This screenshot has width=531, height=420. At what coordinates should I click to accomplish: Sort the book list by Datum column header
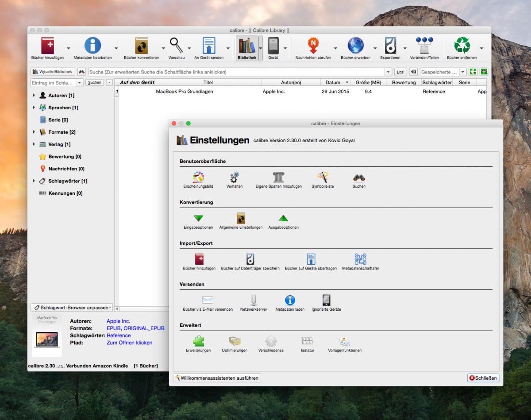tap(336, 82)
